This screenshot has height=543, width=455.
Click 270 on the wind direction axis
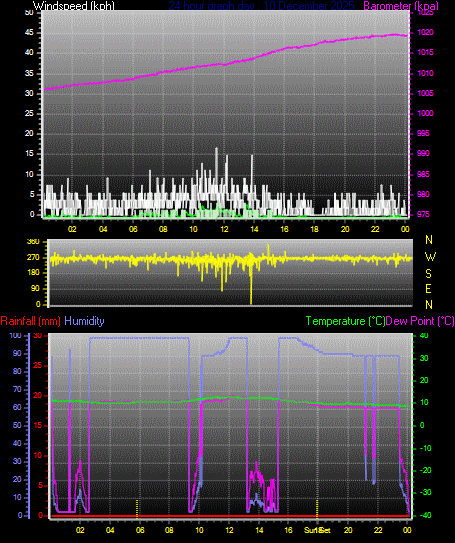[33, 258]
